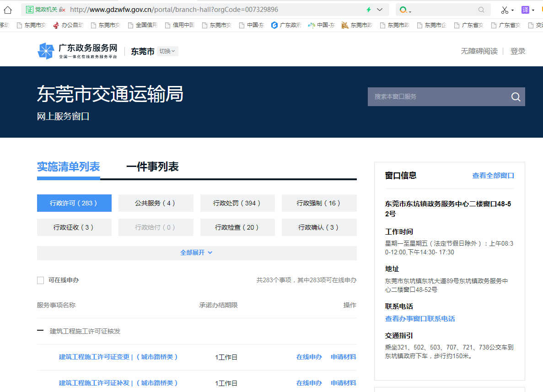Open the search engine selector in browser search box
Screen dimensions: 543x392
405,10
